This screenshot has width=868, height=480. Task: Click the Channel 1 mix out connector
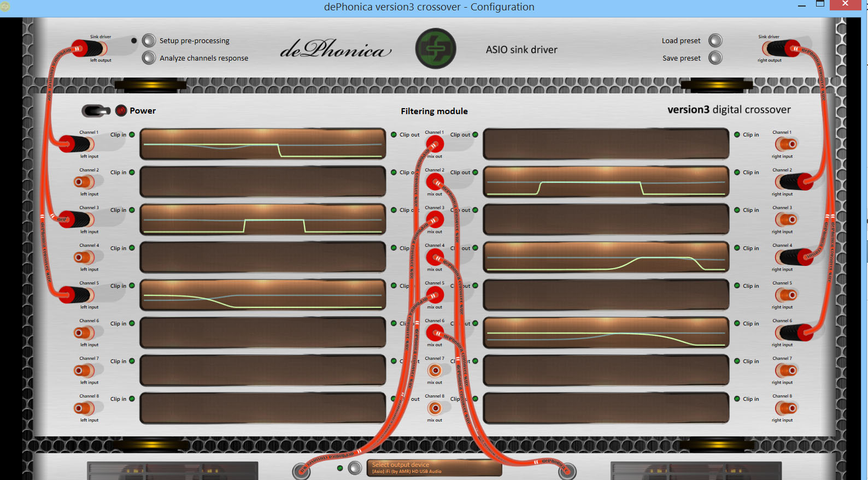click(435, 144)
